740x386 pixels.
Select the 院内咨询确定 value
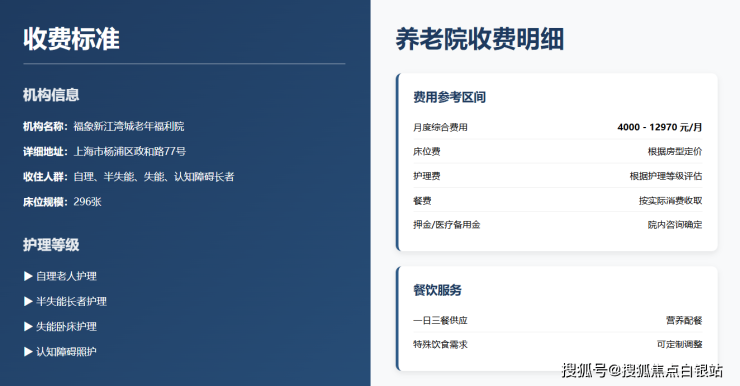(x=675, y=225)
